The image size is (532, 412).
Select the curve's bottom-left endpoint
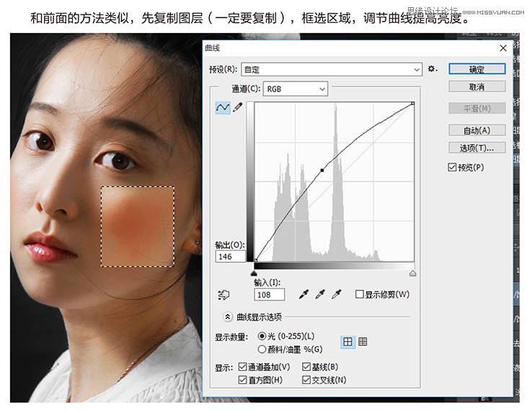[255, 260]
